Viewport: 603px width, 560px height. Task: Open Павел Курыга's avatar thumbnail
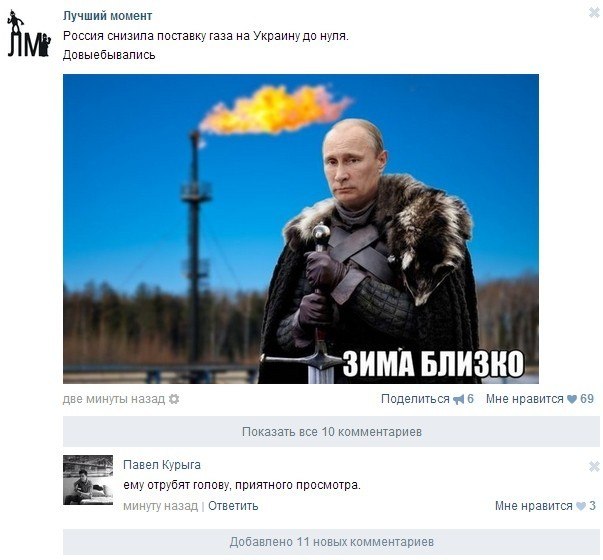coord(88,480)
